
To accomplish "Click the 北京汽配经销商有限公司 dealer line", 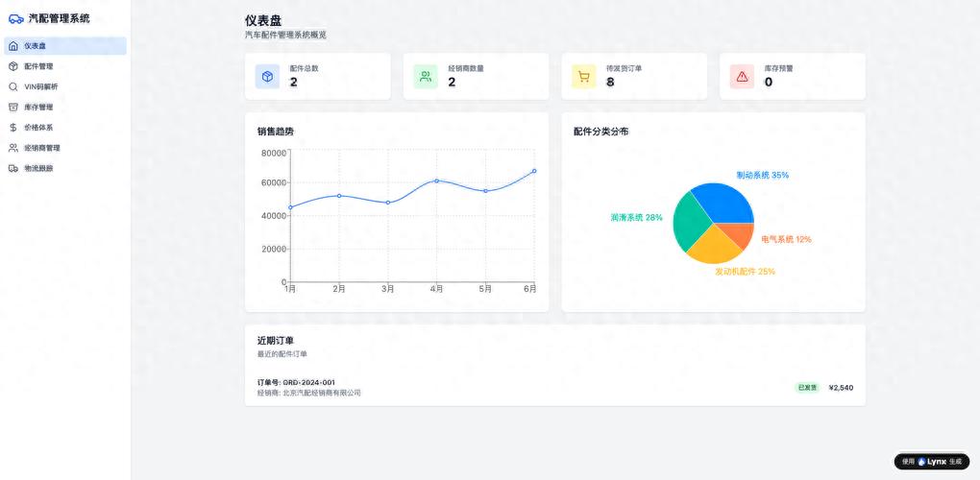I will point(309,394).
